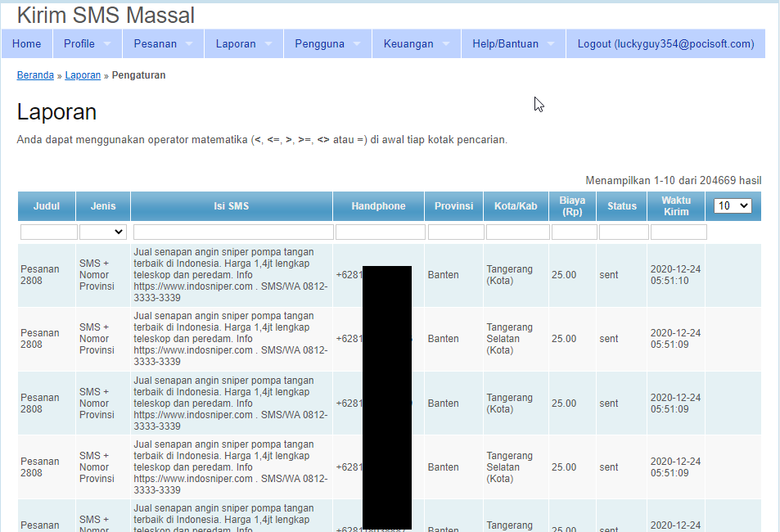The width and height of the screenshot is (780, 532).
Task: Focus the Isi SMS filter field
Action: pos(233,232)
